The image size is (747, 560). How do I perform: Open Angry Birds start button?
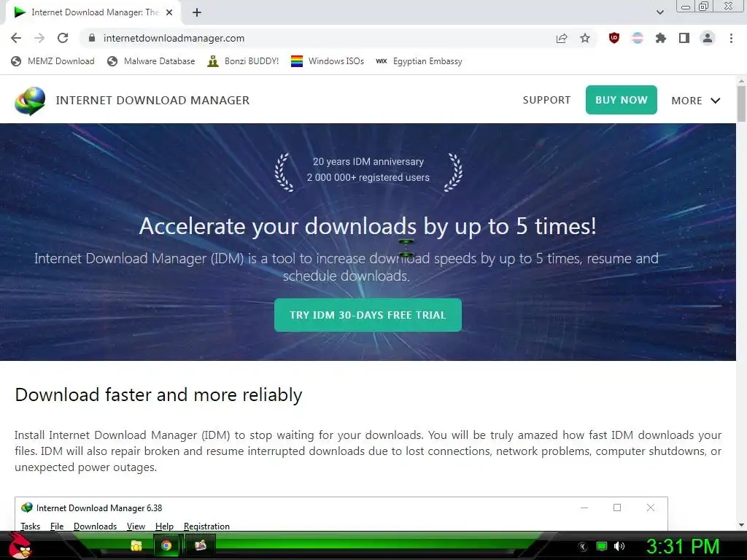pyautogui.click(x=20, y=545)
